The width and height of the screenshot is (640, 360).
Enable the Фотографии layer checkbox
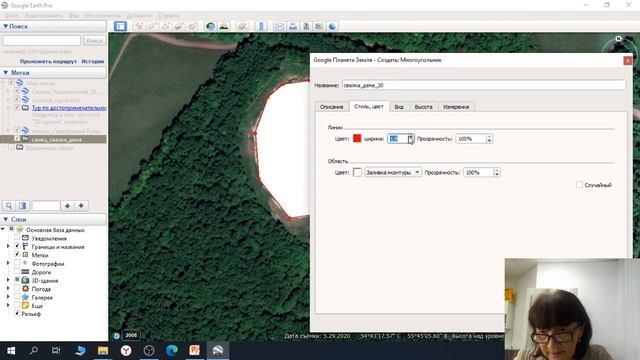pos(17,263)
